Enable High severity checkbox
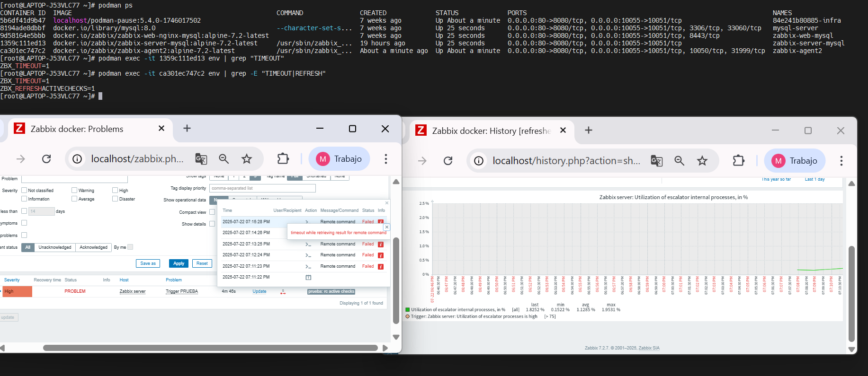This screenshot has width=868, height=376. click(x=115, y=190)
